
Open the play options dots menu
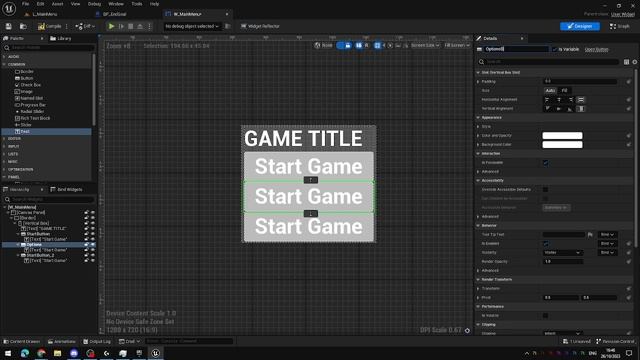(149, 26)
